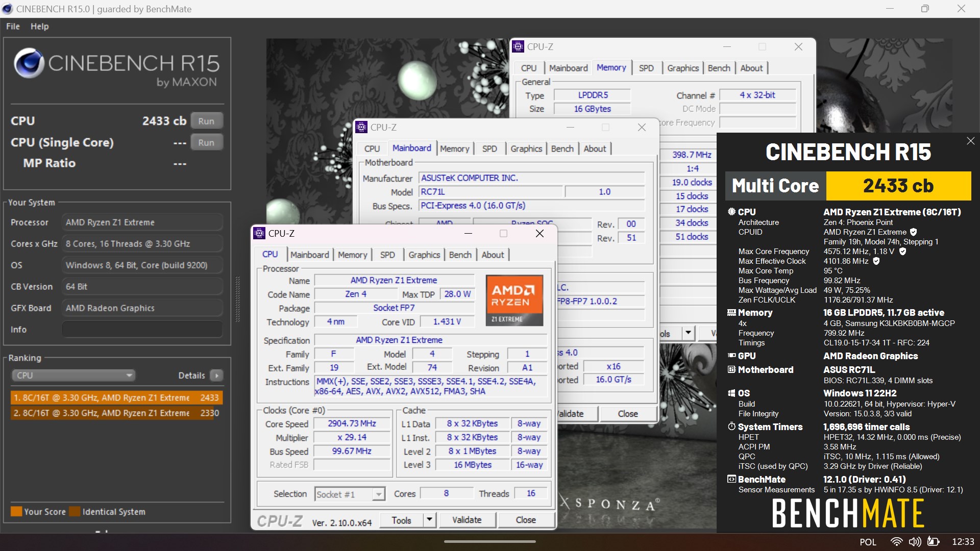
Task: Open the File menu
Action: pyautogui.click(x=13, y=26)
